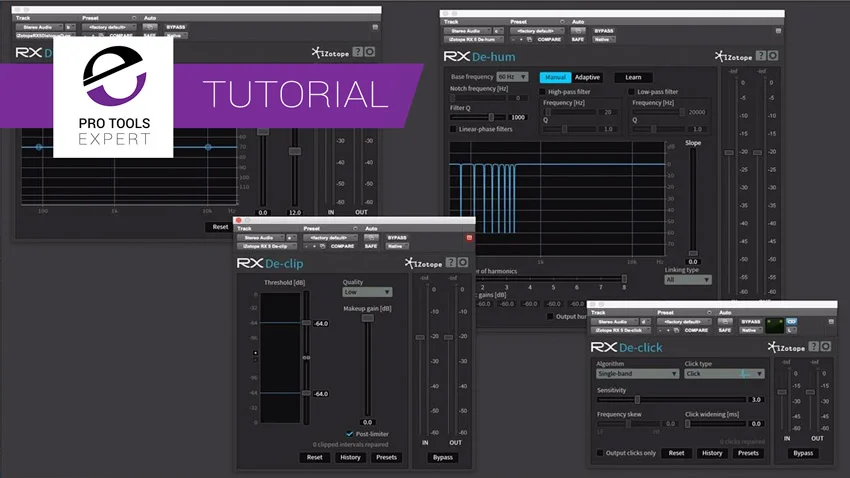The width and height of the screenshot is (850, 478).
Task: Click the red target icon in De-clip header
Action: click(469, 238)
